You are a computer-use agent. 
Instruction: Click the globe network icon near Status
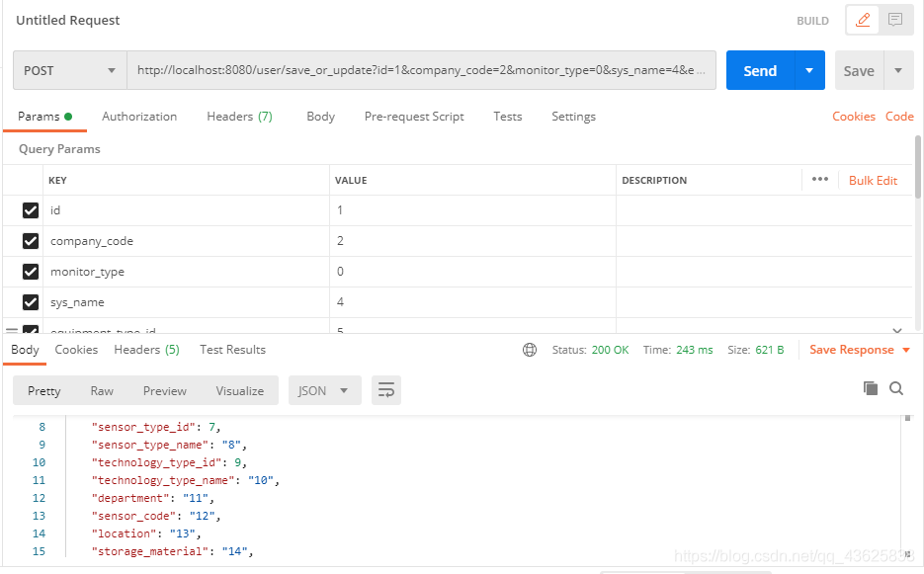(530, 350)
